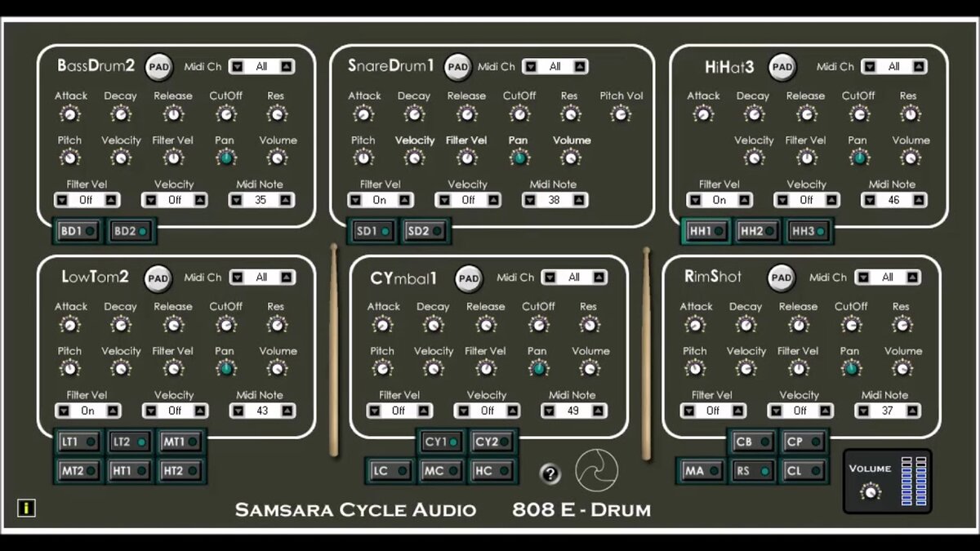Click the BassDrum2 Pitch knob

click(x=70, y=158)
